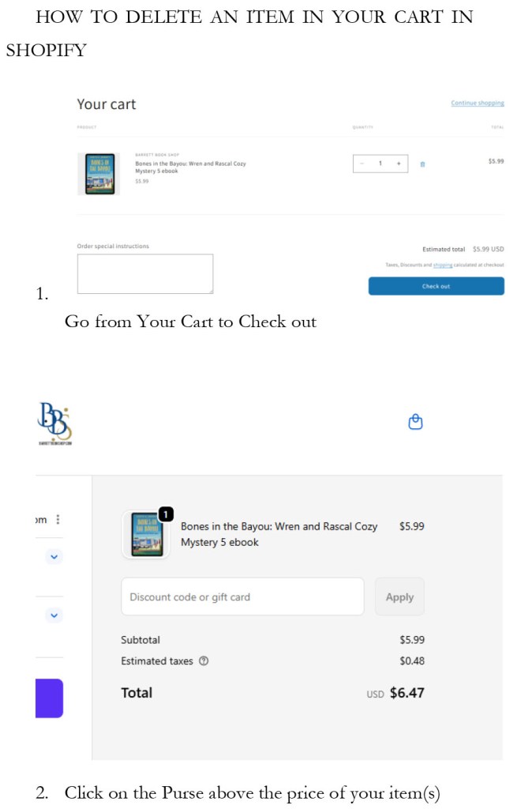Click the trash icon to delete cart item
The height and width of the screenshot is (809, 532).
[x=422, y=164]
